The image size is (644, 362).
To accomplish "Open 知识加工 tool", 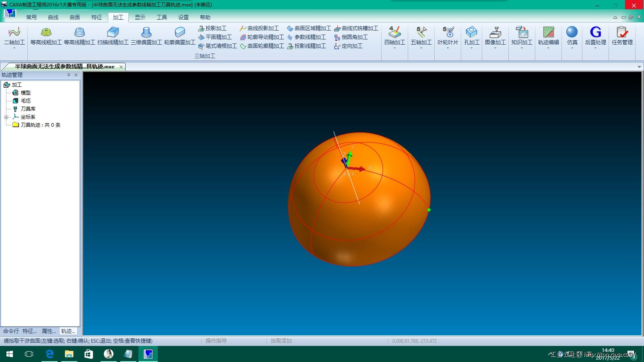I will [522, 37].
